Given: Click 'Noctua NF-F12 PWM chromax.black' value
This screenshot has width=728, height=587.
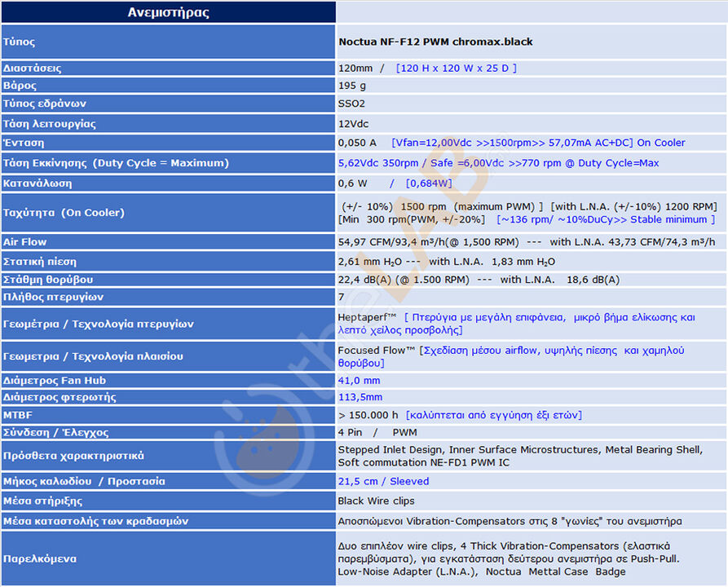Looking at the screenshot, I should point(435,42).
